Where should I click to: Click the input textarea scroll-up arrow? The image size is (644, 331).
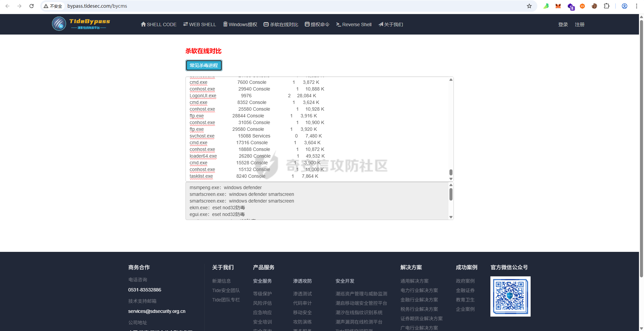click(x=451, y=79)
